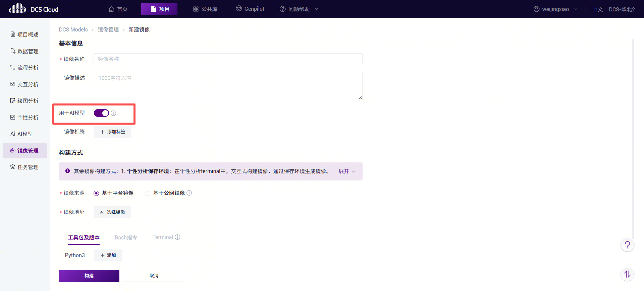The width and height of the screenshot is (644, 291).
Task: Click the purple 构建 button
Action: (x=89, y=276)
